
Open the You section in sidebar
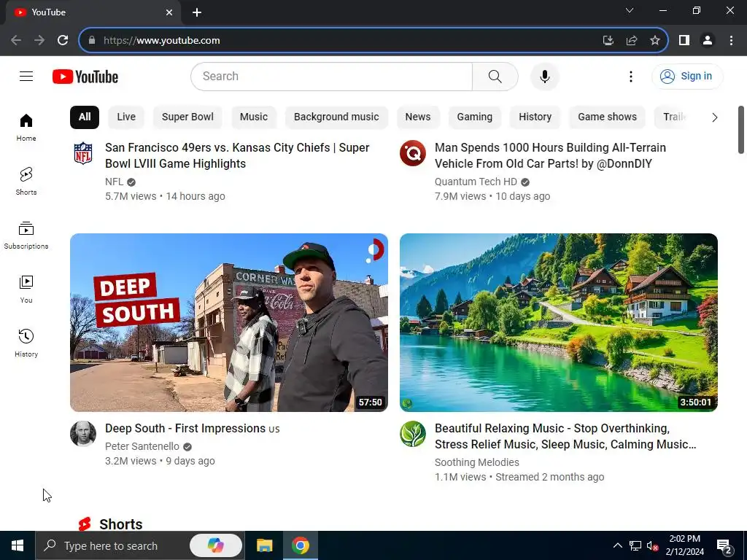pos(26,289)
